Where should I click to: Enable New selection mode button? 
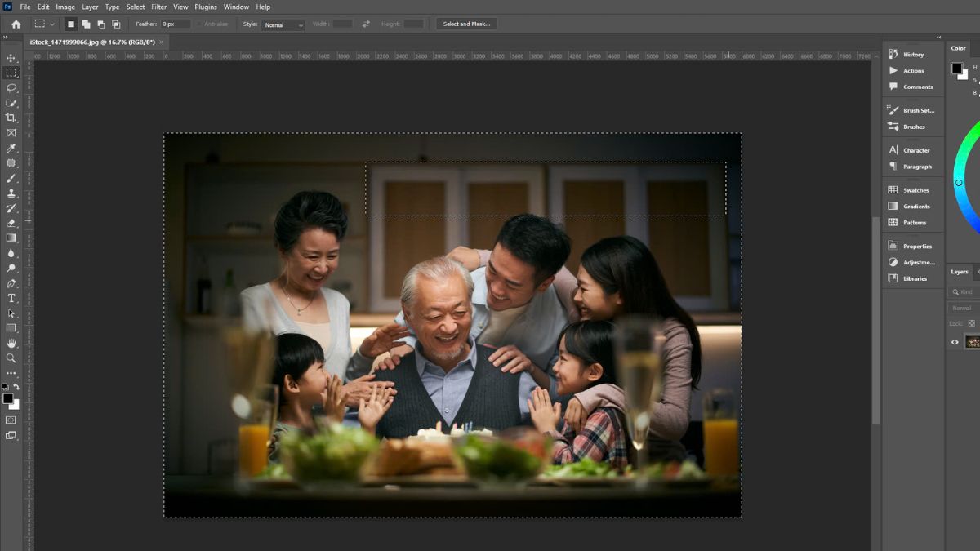71,24
